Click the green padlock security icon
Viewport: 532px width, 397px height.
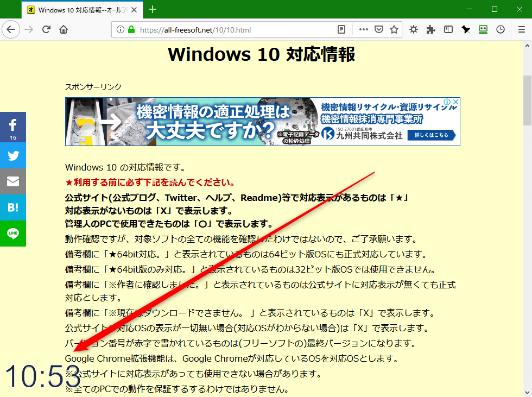131,29
